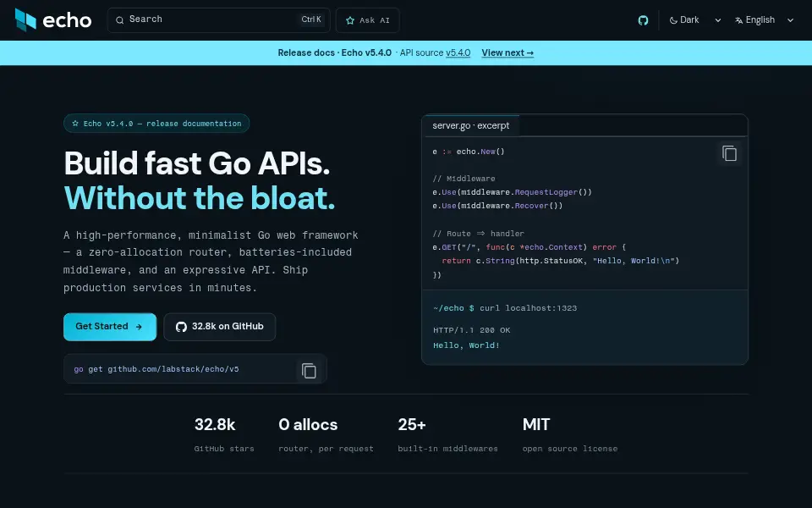The width and height of the screenshot is (812, 508).
Task: Click the go get github.com/labstack/echo/v5 text
Action: click(156, 369)
